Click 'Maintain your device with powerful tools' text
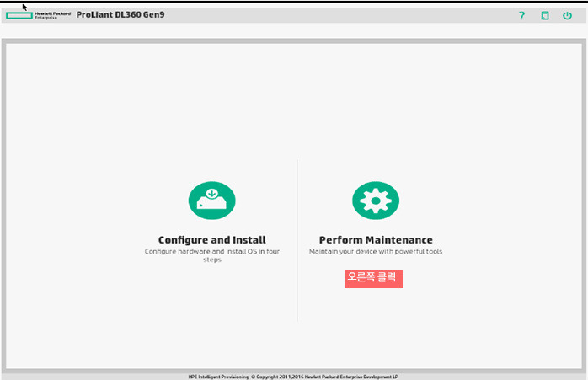588x380 pixels. coord(376,251)
